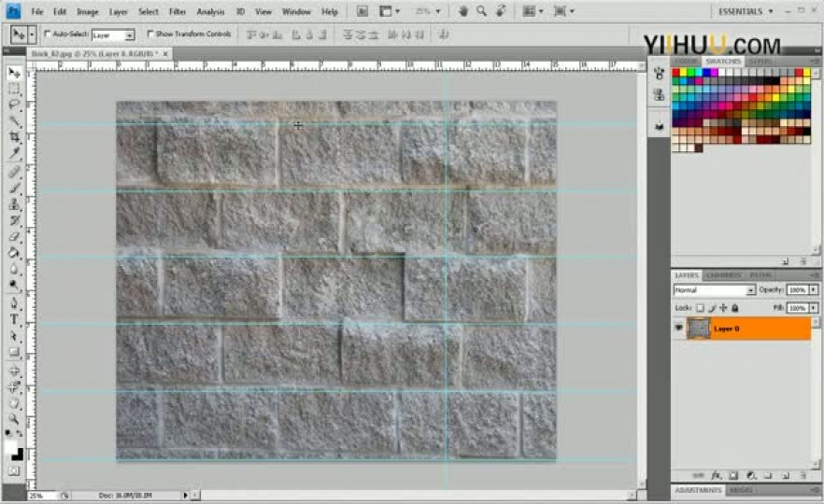Select the 3D Orbit camera tool
824x504 pixels.
tap(14, 387)
